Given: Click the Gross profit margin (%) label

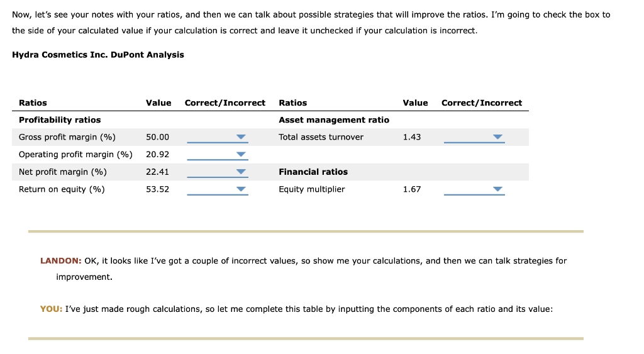Looking at the screenshot, I should 67,137.
